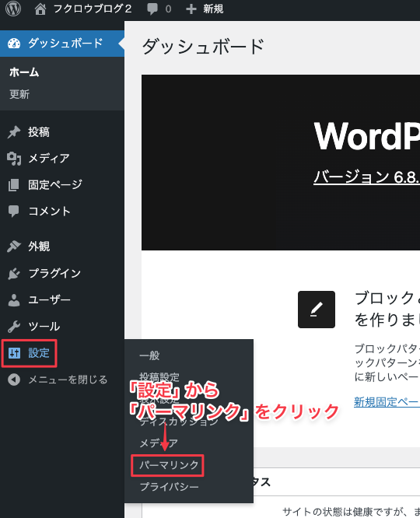Click the wrench icon for ツール

click(14, 327)
